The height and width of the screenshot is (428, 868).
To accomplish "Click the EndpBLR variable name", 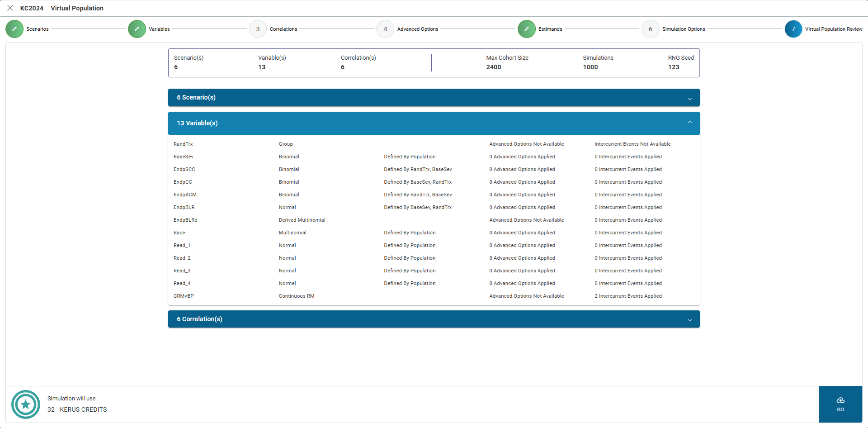I will [184, 207].
